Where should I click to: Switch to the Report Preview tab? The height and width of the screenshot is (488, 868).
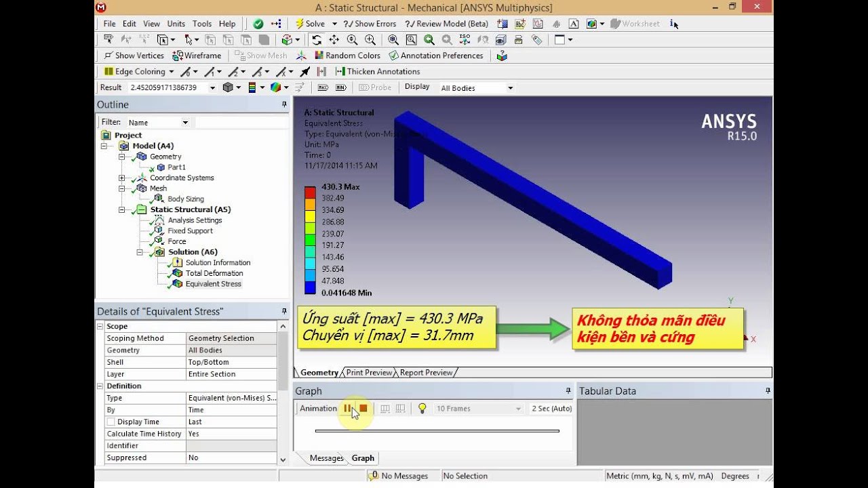(426, 372)
